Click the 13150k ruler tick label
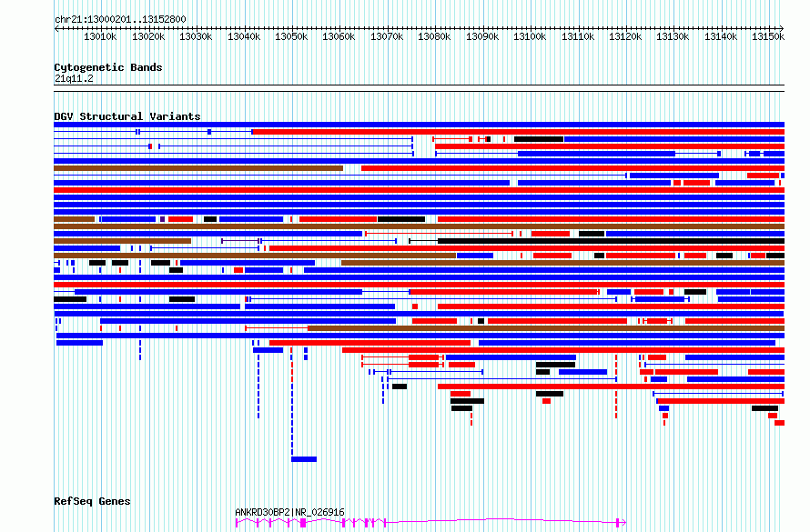The image size is (810, 532). click(768, 36)
